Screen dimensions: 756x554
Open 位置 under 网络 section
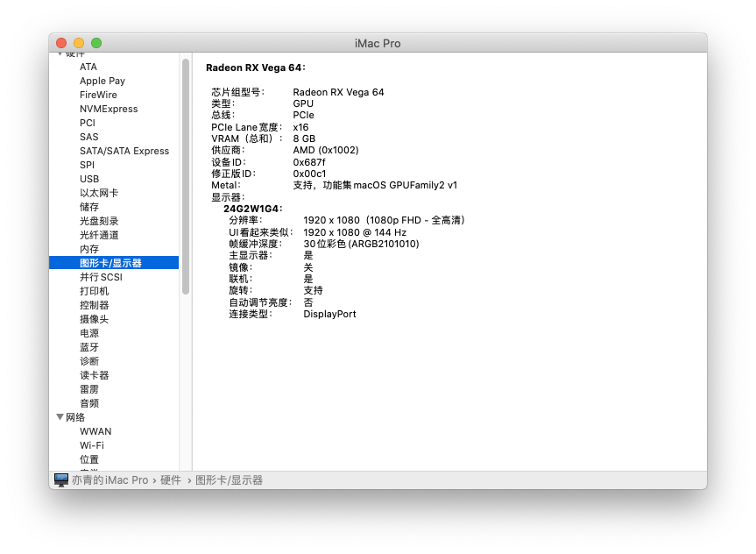[x=89, y=459]
